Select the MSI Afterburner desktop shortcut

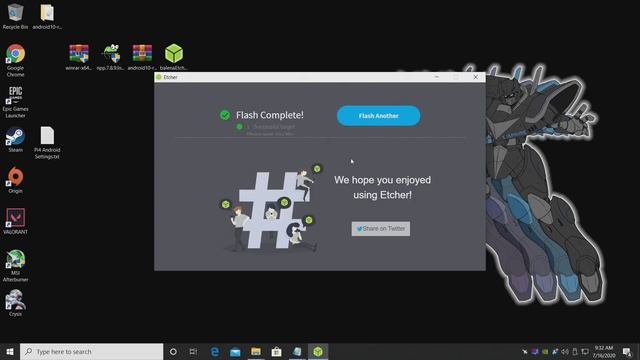coord(15,266)
